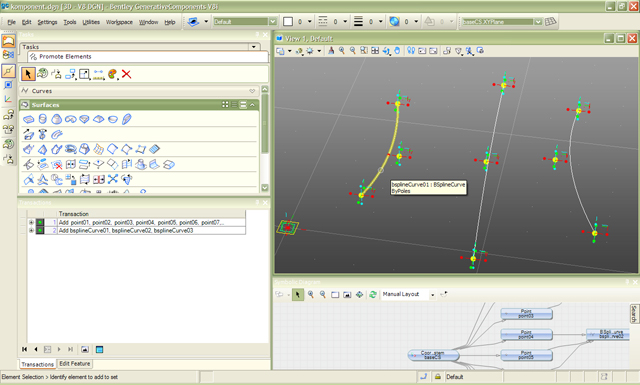Click the white color swatch in attributes toolbar
This screenshot has width=640, height=385.
point(288,22)
